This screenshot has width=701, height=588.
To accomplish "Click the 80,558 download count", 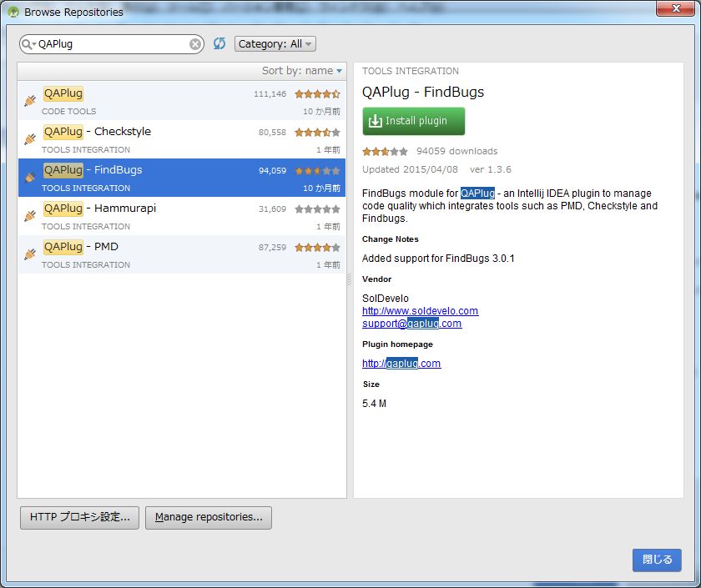I will [272, 133].
